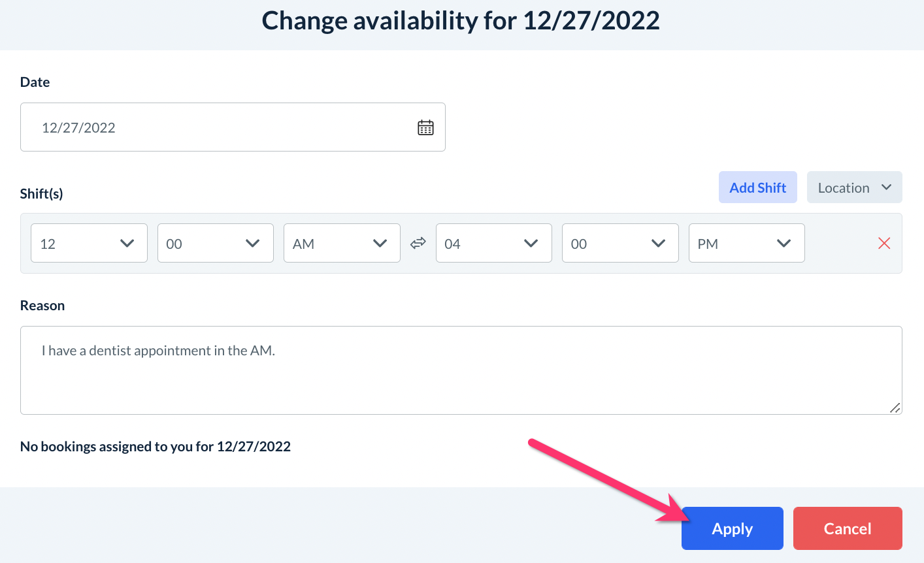Open the start hour dropdown showing 12
Screen dimensions: 924x563
(x=89, y=244)
